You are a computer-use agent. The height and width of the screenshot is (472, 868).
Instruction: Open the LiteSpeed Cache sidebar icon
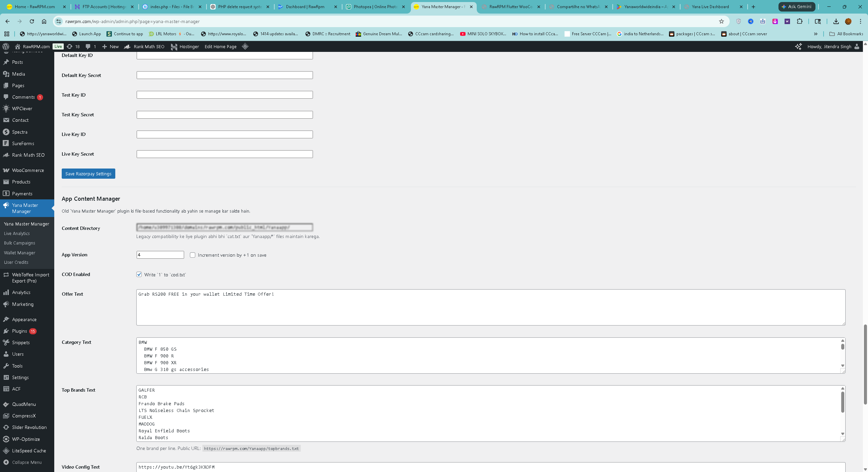[6, 451]
